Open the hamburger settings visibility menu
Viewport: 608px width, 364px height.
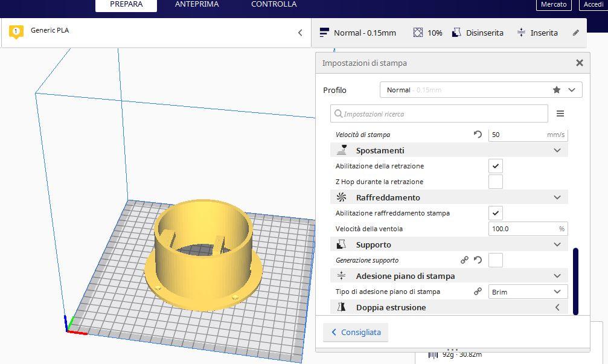click(x=560, y=113)
